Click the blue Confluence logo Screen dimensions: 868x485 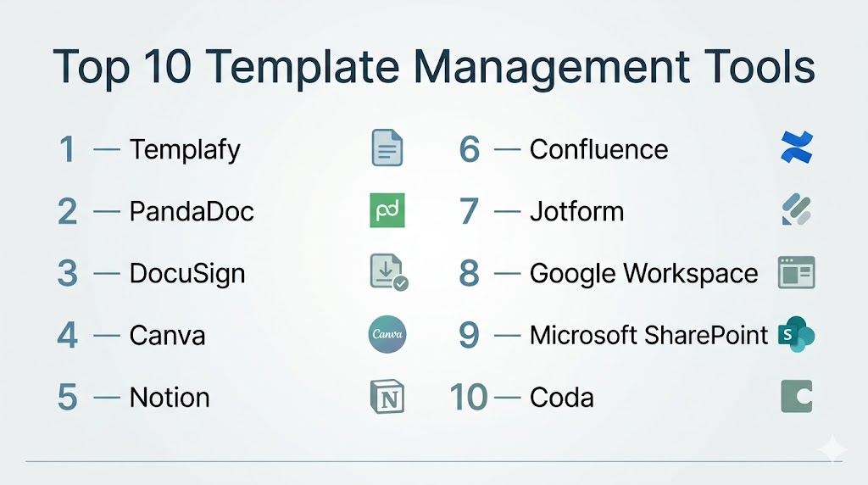[796, 148]
